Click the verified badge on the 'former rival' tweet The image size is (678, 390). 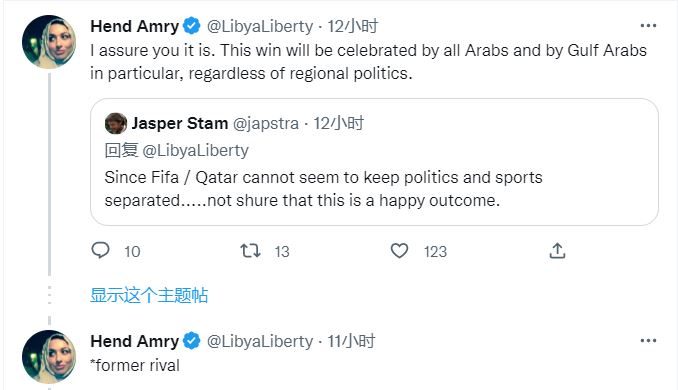(192, 341)
